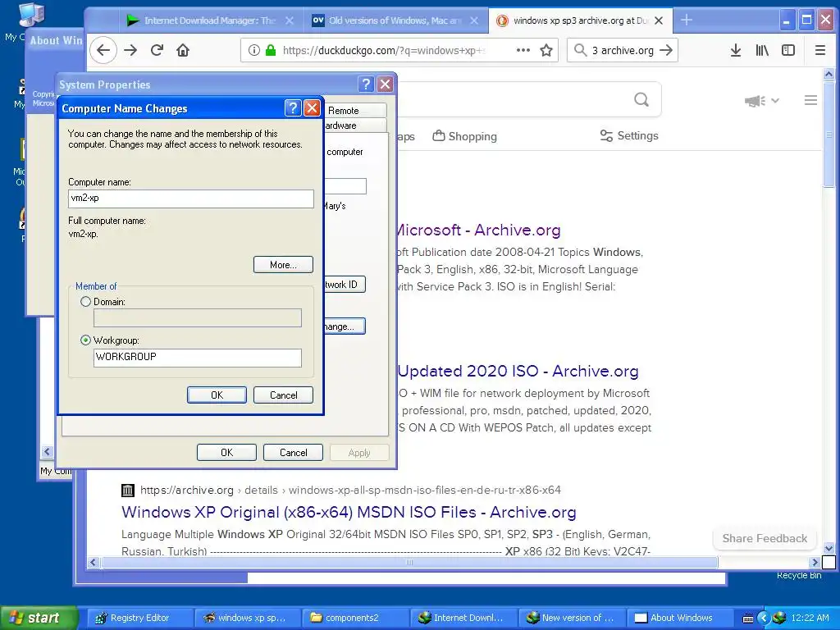Switch to Internet Download Manager tab
The height and width of the screenshot is (630, 840).
pyautogui.click(x=209, y=21)
